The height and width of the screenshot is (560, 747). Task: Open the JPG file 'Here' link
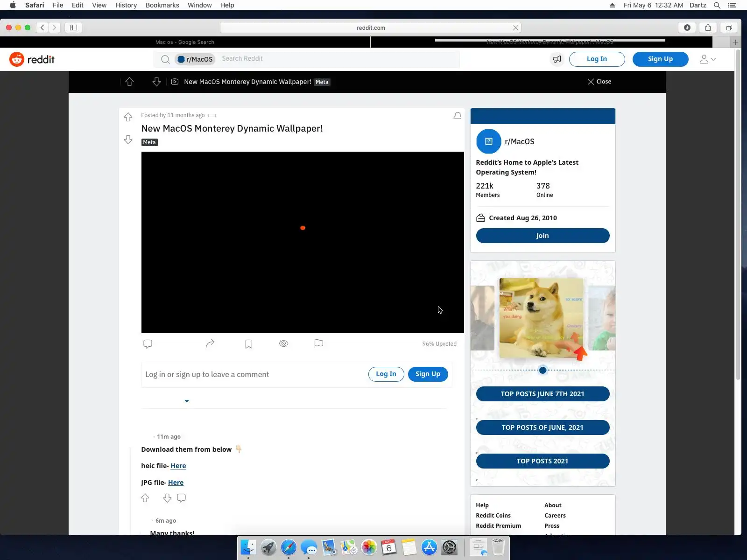coord(176,483)
